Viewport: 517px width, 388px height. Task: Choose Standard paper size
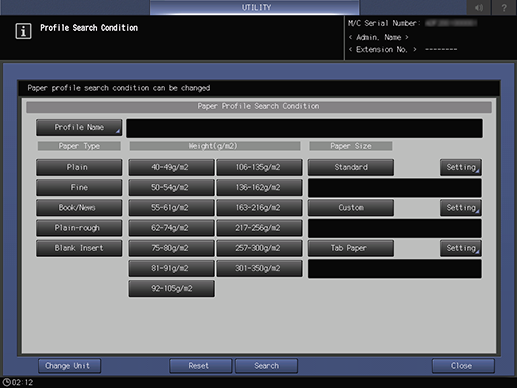coord(351,167)
